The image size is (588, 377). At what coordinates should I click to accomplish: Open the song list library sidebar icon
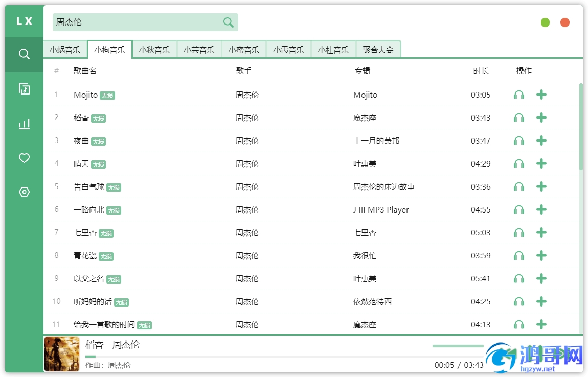coord(24,89)
